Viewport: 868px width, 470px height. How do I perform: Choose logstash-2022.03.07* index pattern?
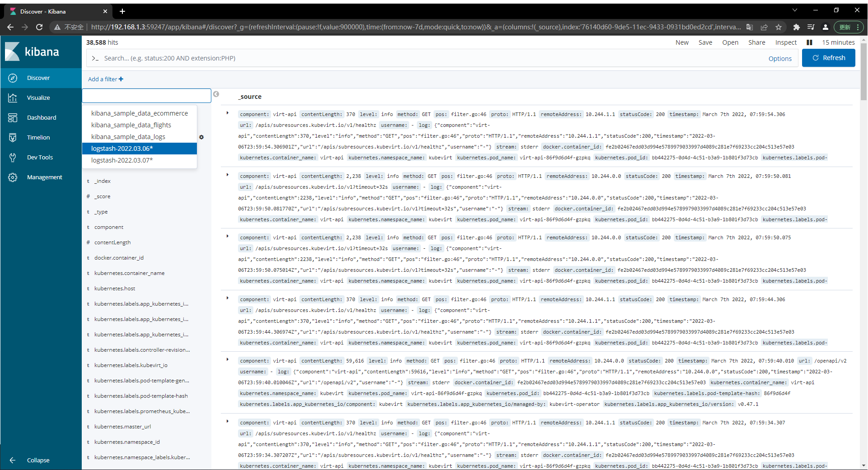[x=140, y=160]
